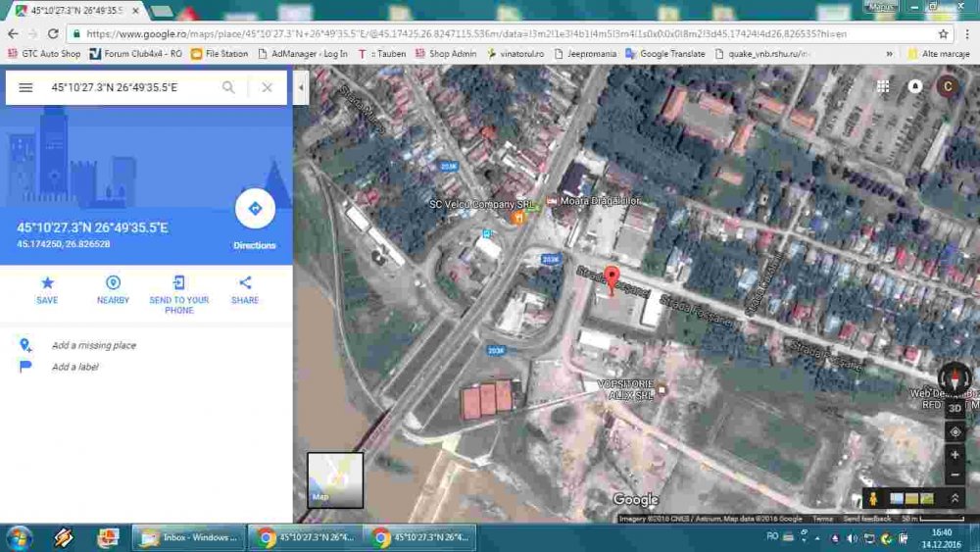Expand the imagery strip chevrons
Screen dimensions: 980x552
coord(955,498)
